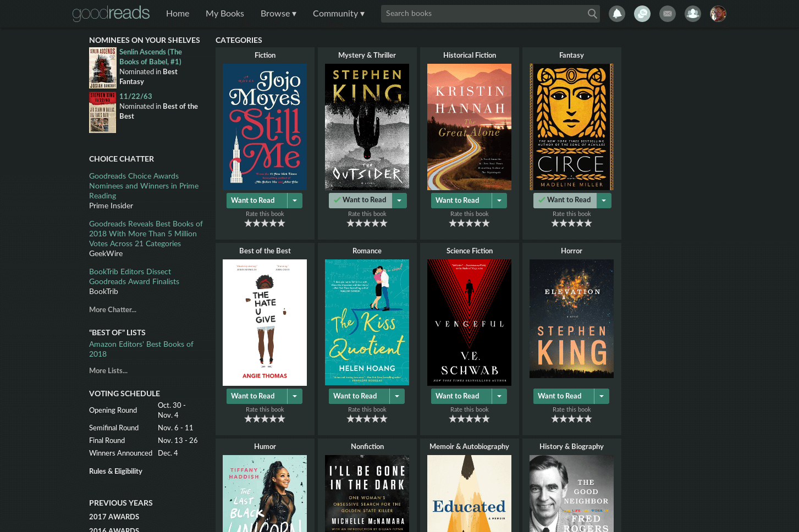
Task: Open the messages envelope icon
Action: [668, 14]
